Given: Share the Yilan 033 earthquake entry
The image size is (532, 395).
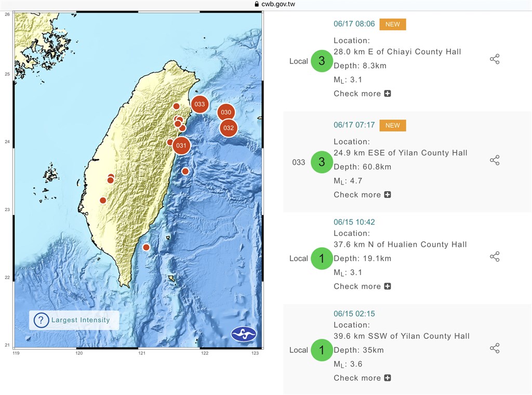Looking at the screenshot, I should click(x=495, y=160).
